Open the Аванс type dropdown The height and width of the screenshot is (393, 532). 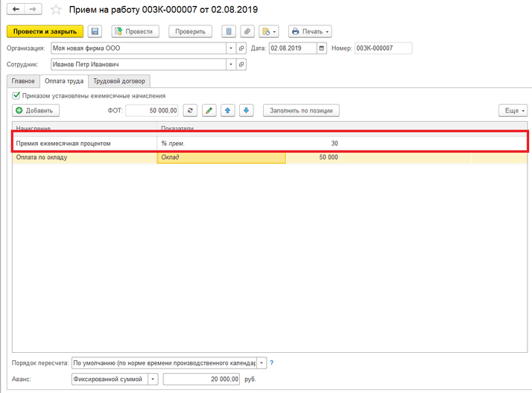tap(153, 379)
